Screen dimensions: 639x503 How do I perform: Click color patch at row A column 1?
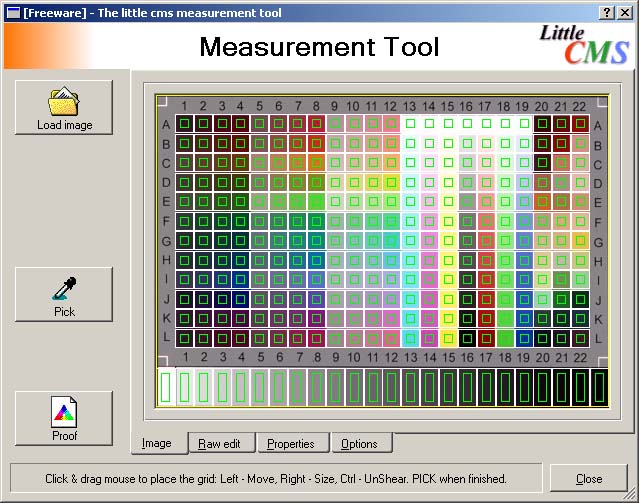185,124
